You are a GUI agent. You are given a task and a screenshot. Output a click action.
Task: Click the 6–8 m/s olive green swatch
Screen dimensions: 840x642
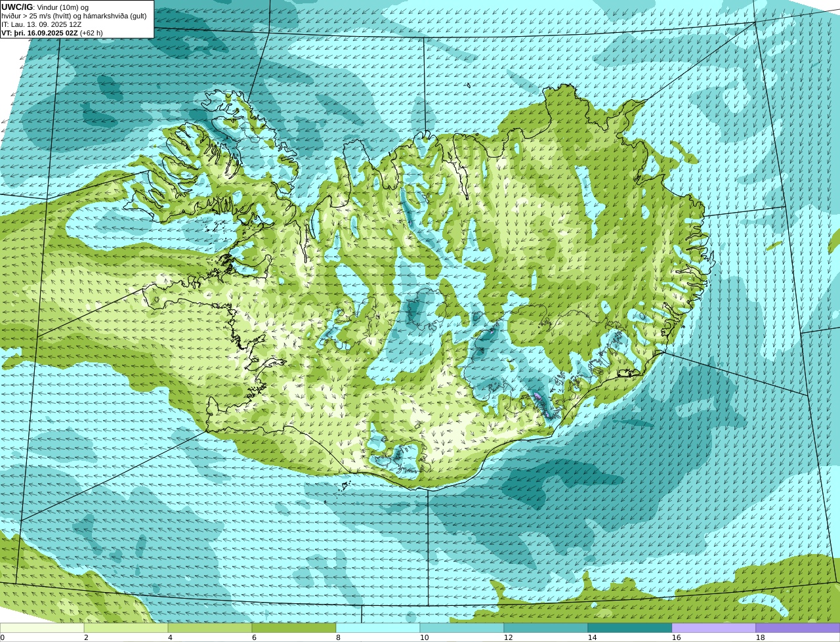coord(294,628)
